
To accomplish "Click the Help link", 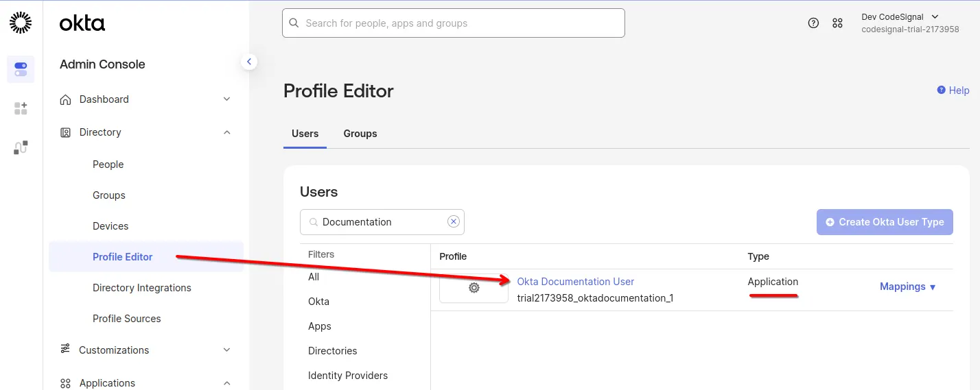I will tap(953, 90).
